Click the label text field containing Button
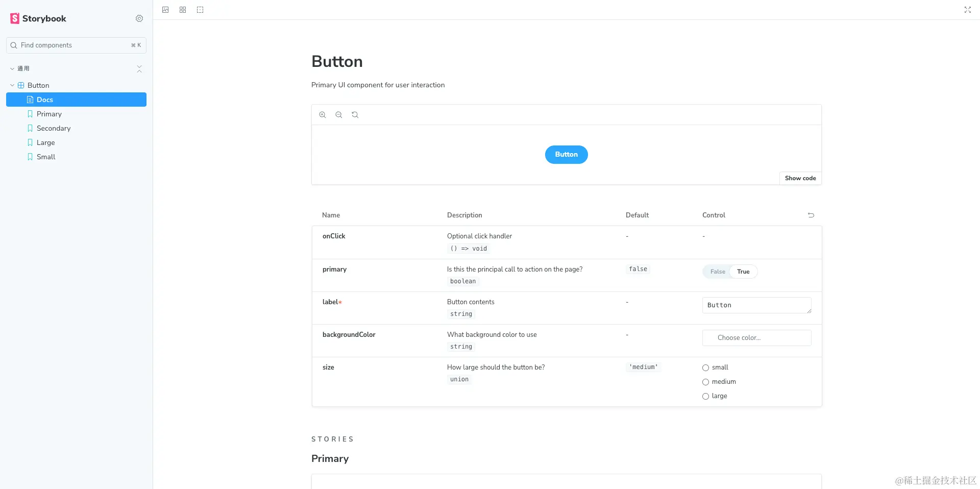The height and width of the screenshot is (489, 980). click(x=756, y=305)
